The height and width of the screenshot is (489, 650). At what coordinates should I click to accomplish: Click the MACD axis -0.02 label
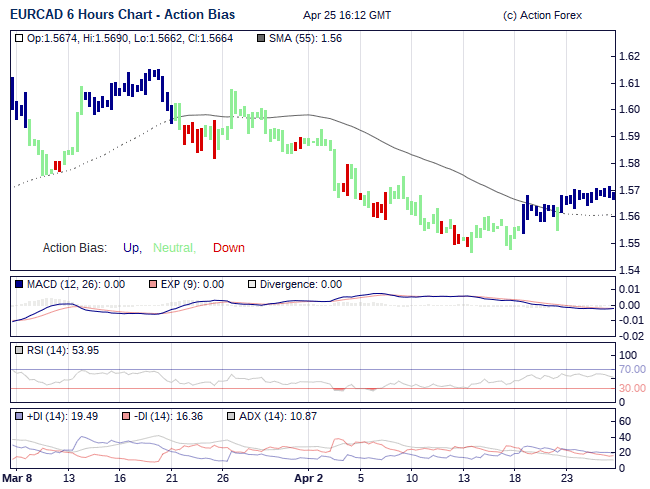(631, 336)
